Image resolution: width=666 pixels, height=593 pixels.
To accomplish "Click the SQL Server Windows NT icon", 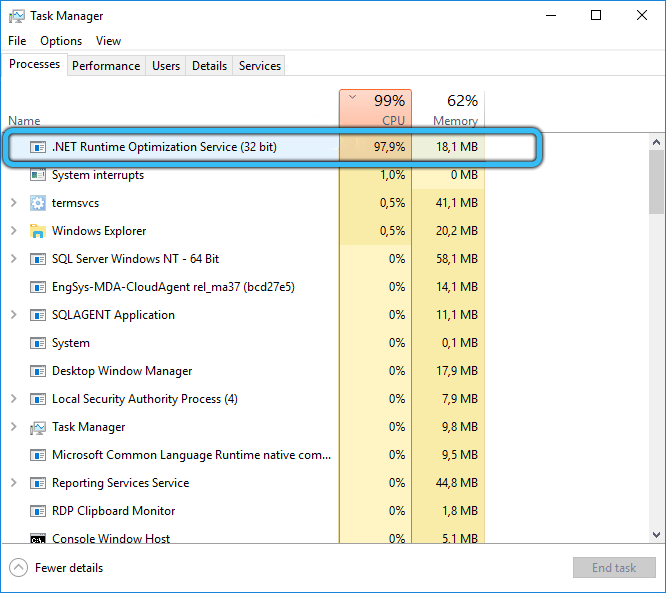I will 38,259.
